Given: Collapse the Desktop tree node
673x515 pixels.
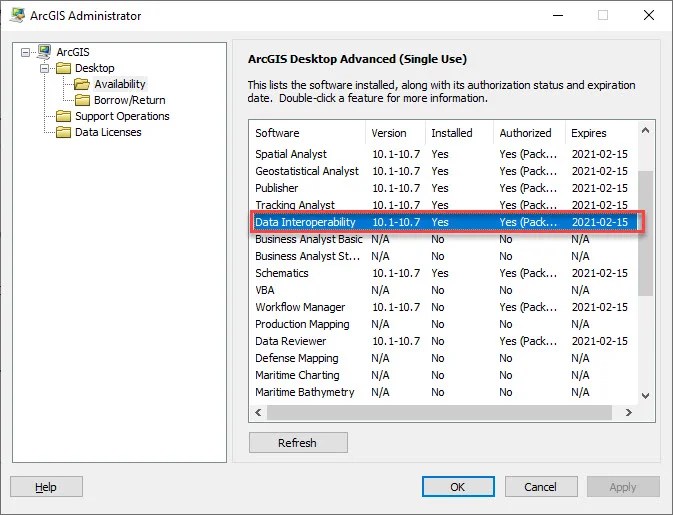Looking at the screenshot, I should click(44, 68).
